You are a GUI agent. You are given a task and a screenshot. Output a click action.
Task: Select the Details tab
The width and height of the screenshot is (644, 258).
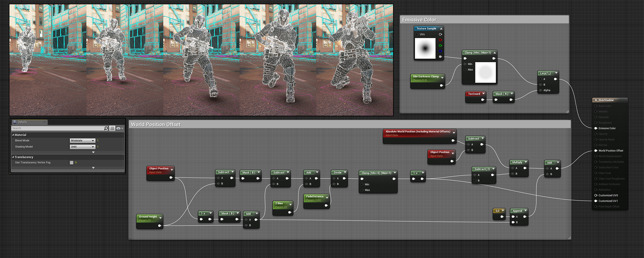click(23, 122)
